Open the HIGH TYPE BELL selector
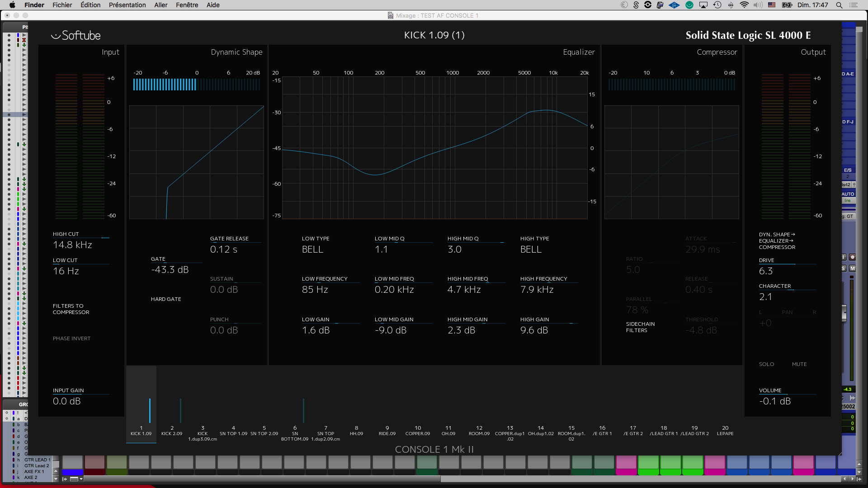This screenshot has height=488, width=868. 530,249
